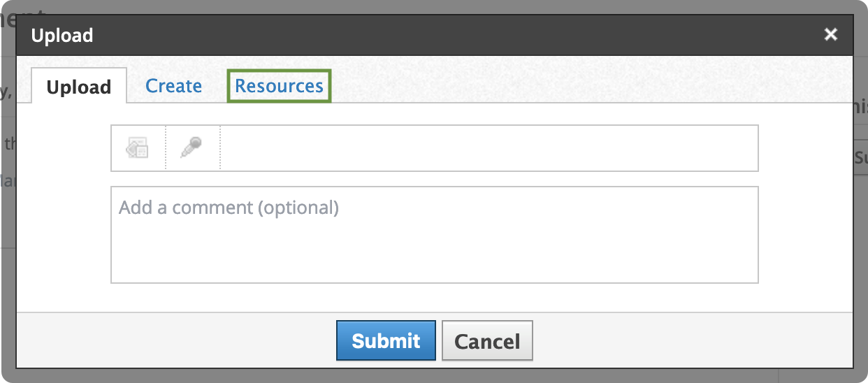Open the Resources tab

coord(279,86)
